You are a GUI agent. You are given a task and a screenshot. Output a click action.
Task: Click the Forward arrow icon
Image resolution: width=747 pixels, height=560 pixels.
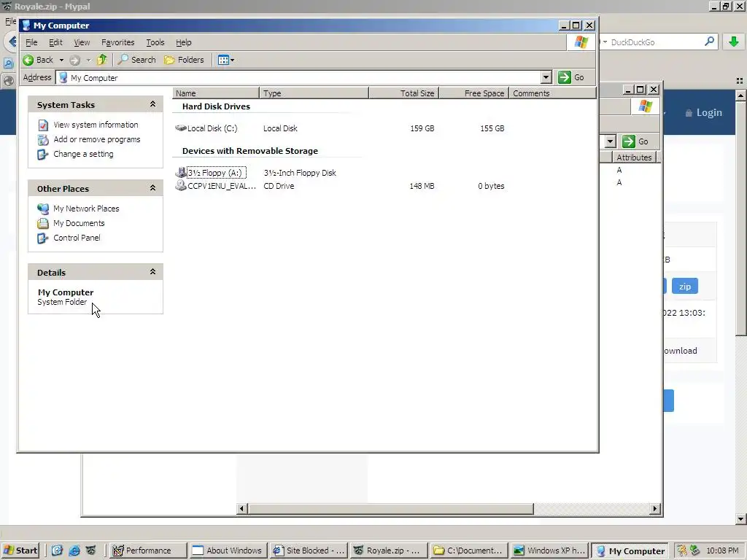[75, 60]
